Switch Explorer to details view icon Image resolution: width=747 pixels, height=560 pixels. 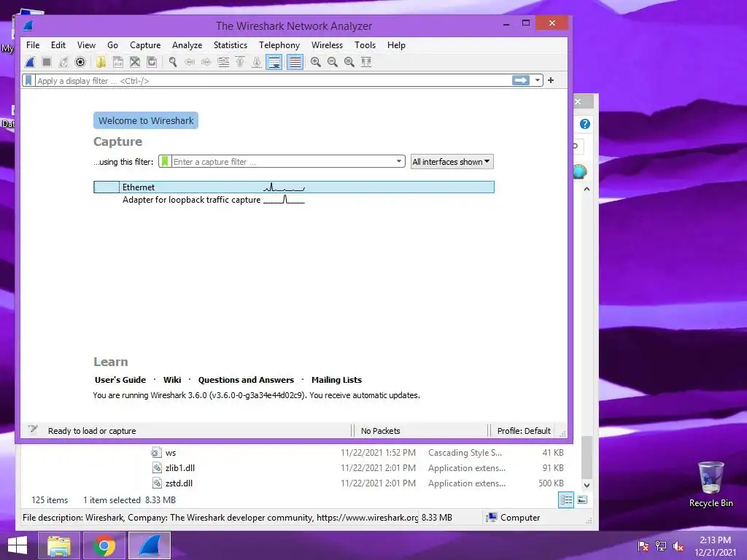(x=566, y=499)
